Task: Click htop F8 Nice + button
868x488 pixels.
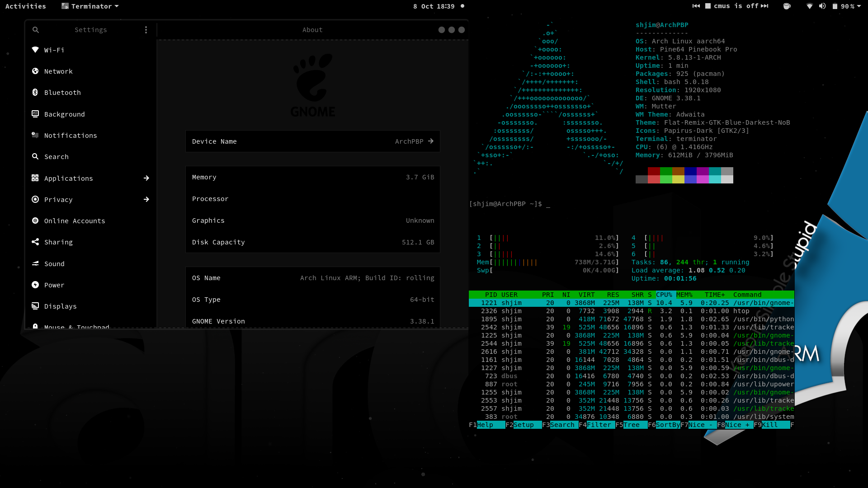Action: pos(736,425)
